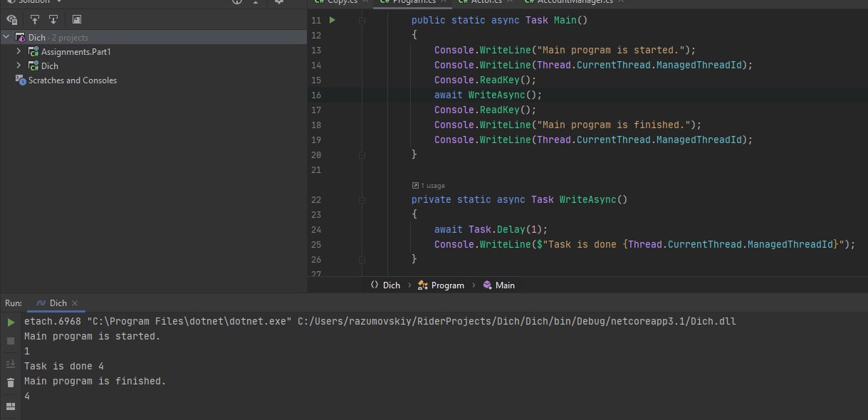Click Program in the breadcrumb bar
This screenshot has height=420, width=868.
448,285
